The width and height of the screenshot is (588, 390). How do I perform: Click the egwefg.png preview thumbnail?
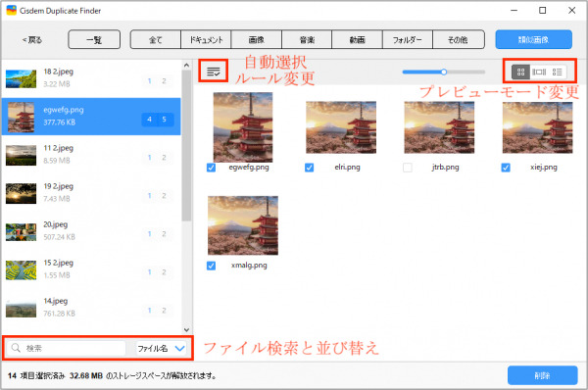(243, 127)
